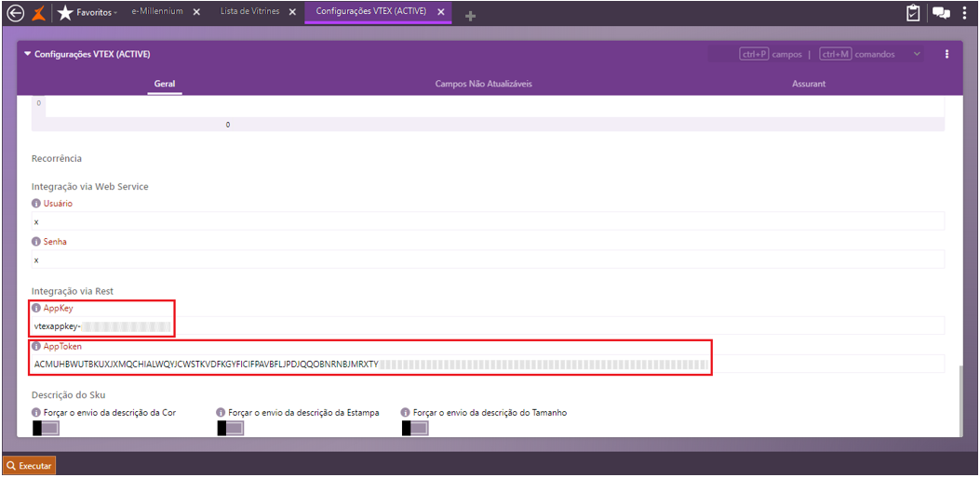Select the Configurações VTEX (ACTIVE) tab
This screenshot has width=980, height=491.
[370, 12]
